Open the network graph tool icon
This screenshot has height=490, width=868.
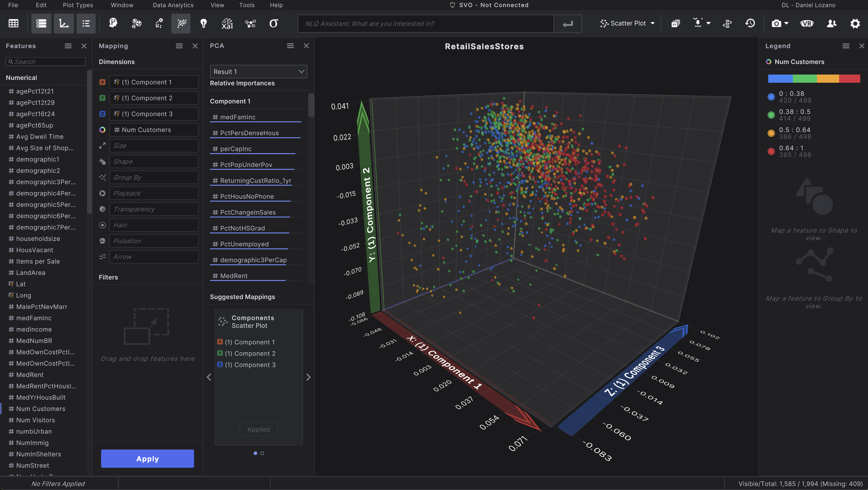250,24
